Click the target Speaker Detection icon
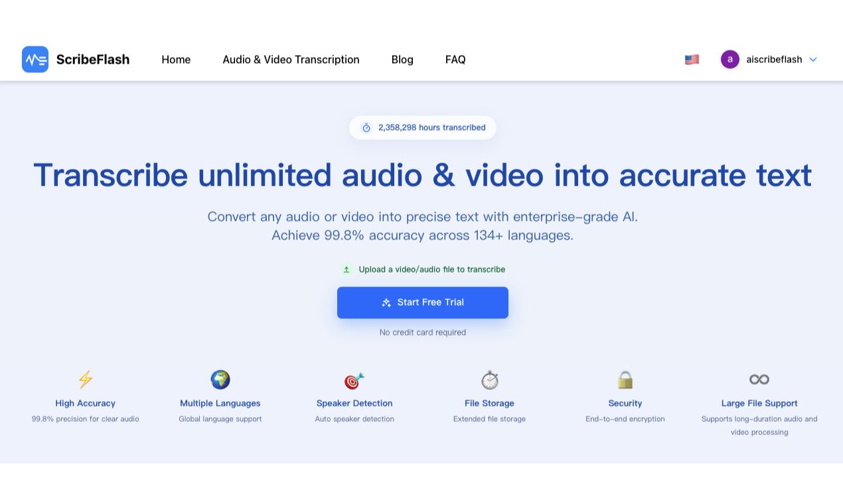This screenshot has width=843, height=504. tap(354, 380)
